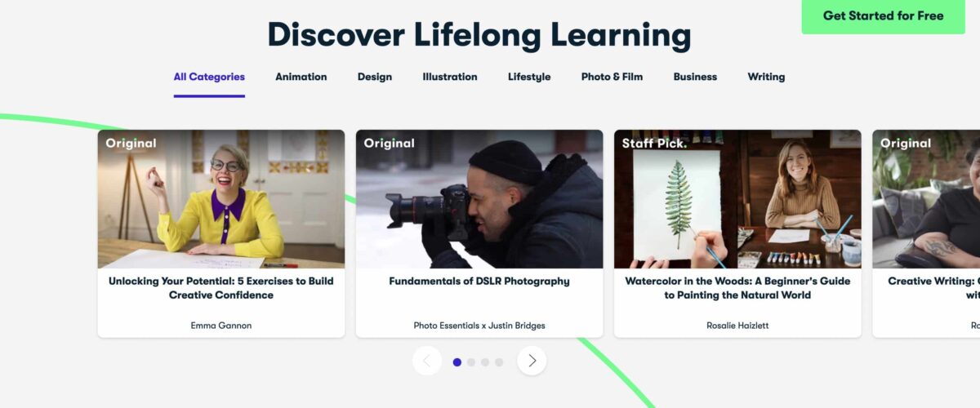The width and height of the screenshot is (980, 408).
Task: Go to previous carousel slide arrow
Action: pos(427,361)
